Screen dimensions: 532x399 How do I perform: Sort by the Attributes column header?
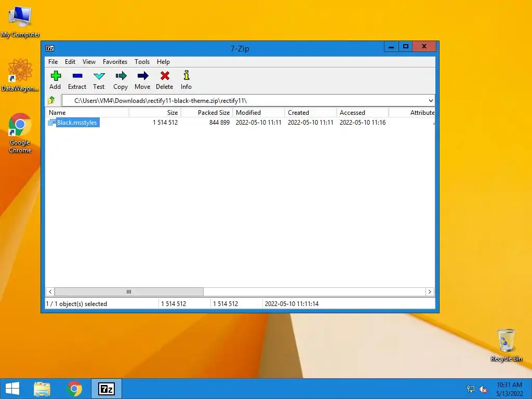[411, 113]
